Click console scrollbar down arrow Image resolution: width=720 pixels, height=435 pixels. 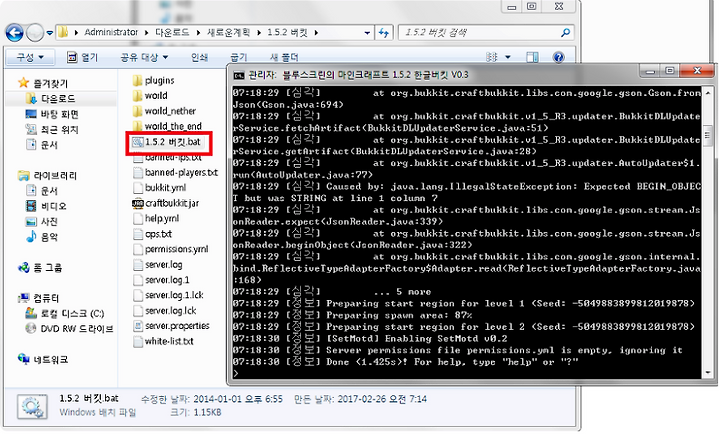[x=708, y=373]
